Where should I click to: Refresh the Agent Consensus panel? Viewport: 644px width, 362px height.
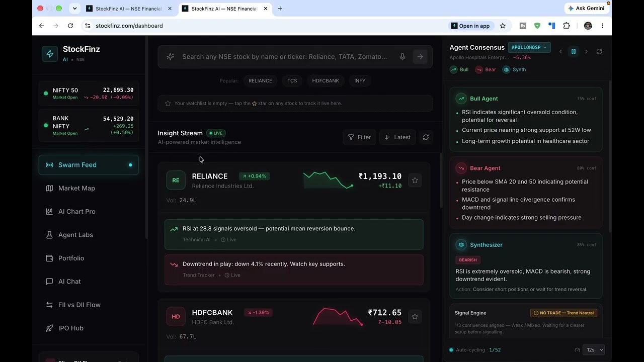click(599, 51)
